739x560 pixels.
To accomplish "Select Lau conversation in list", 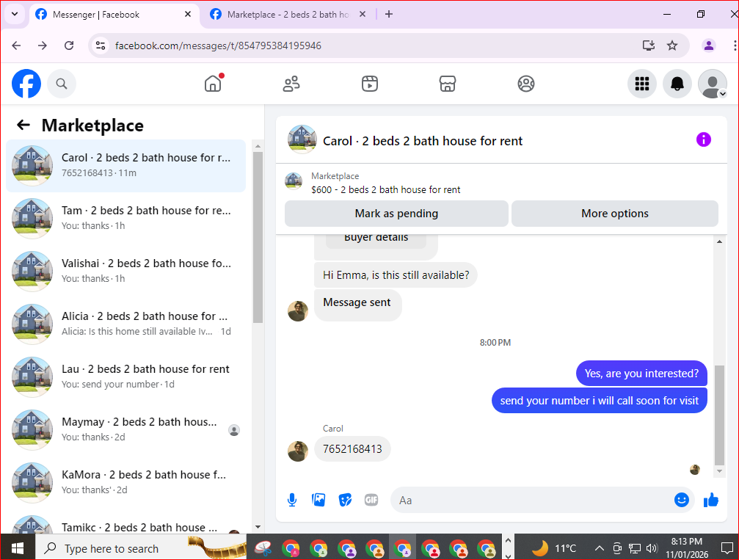I will coord(125,377).
